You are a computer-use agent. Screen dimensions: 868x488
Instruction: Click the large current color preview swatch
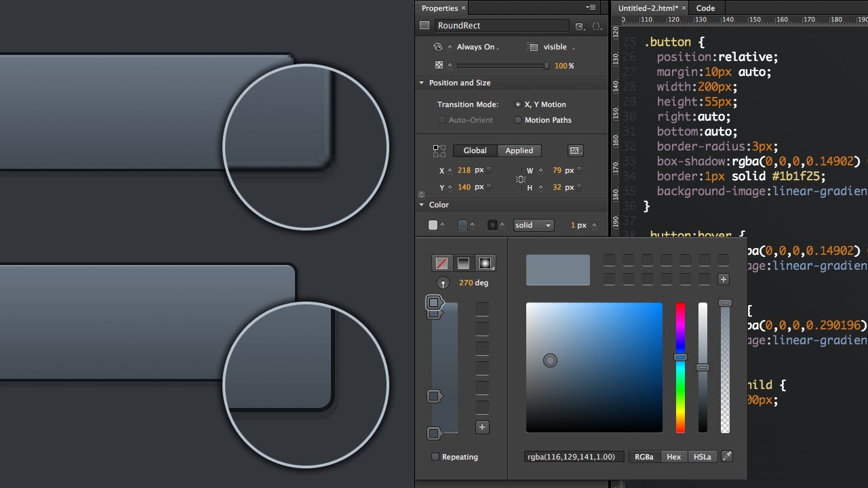click(x=558, y=270)
